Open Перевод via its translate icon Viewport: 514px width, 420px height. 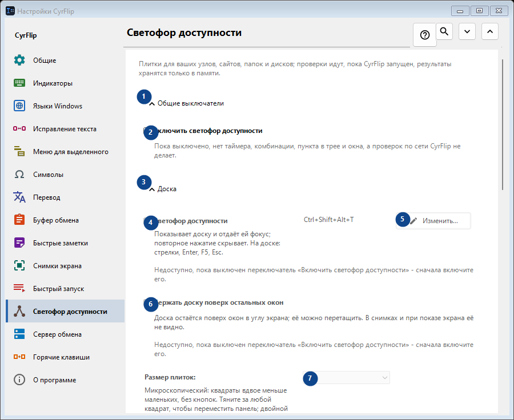[19, 197]
